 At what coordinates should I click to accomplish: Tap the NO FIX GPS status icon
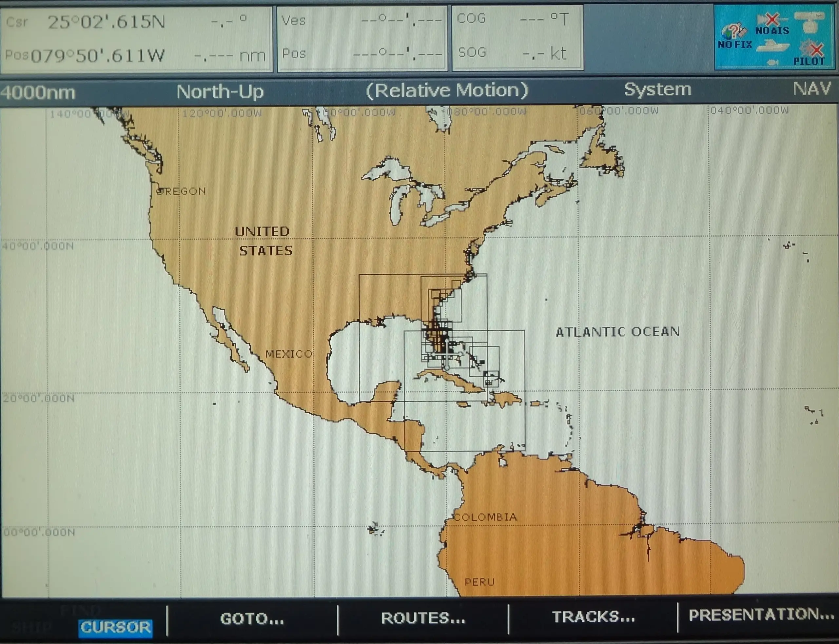point(733,36)
